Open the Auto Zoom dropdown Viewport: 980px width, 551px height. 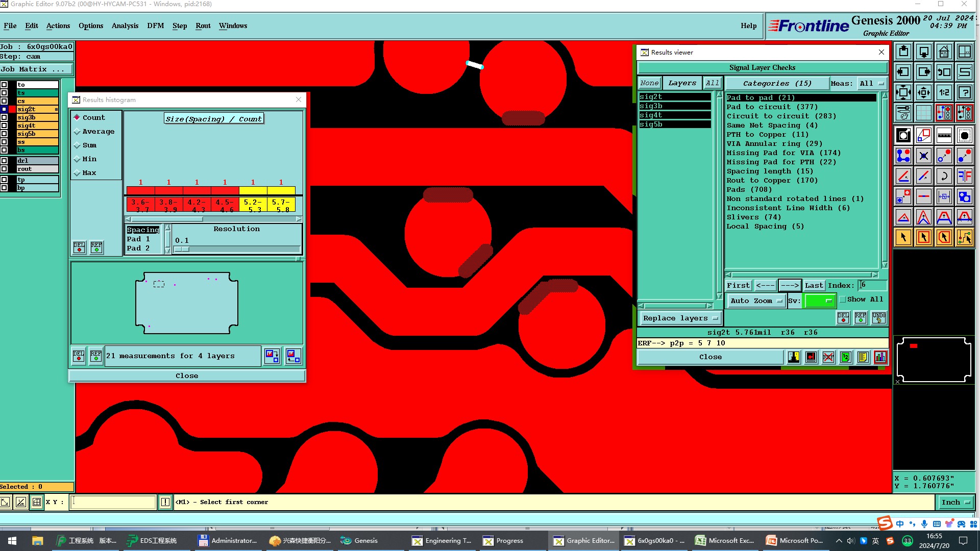click(x=755, y=301)
